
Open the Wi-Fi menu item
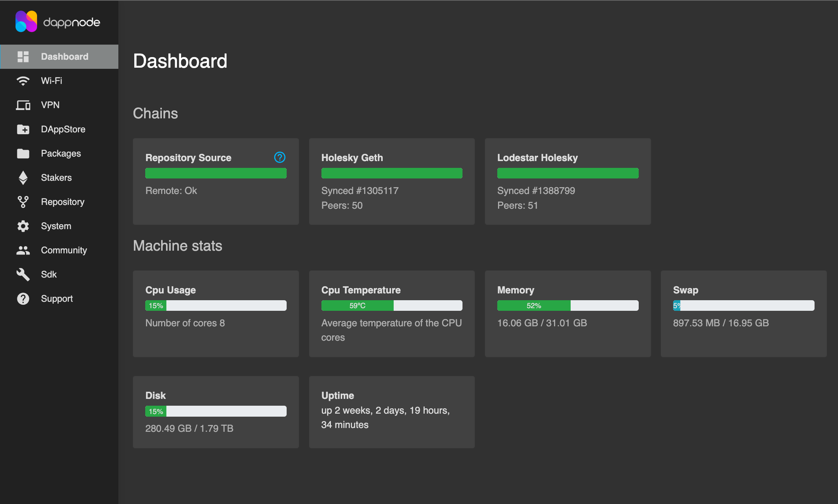click(x=51, y=81)
